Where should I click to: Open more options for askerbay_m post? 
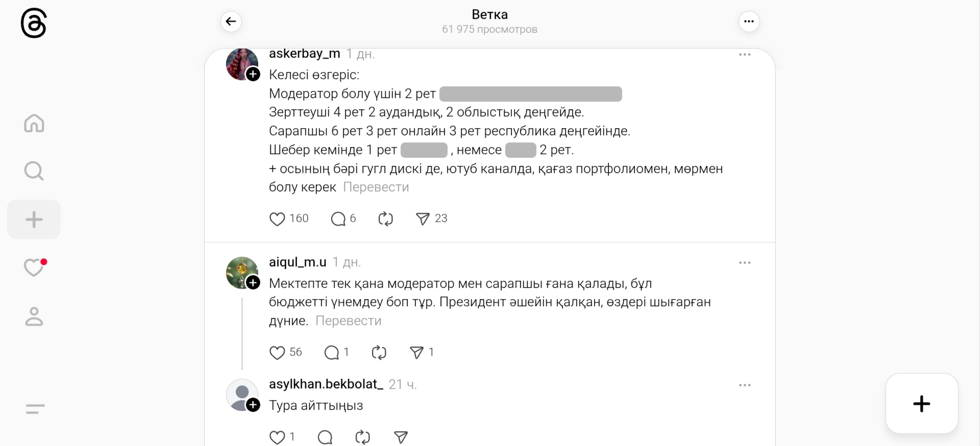[x=745, y=55]
